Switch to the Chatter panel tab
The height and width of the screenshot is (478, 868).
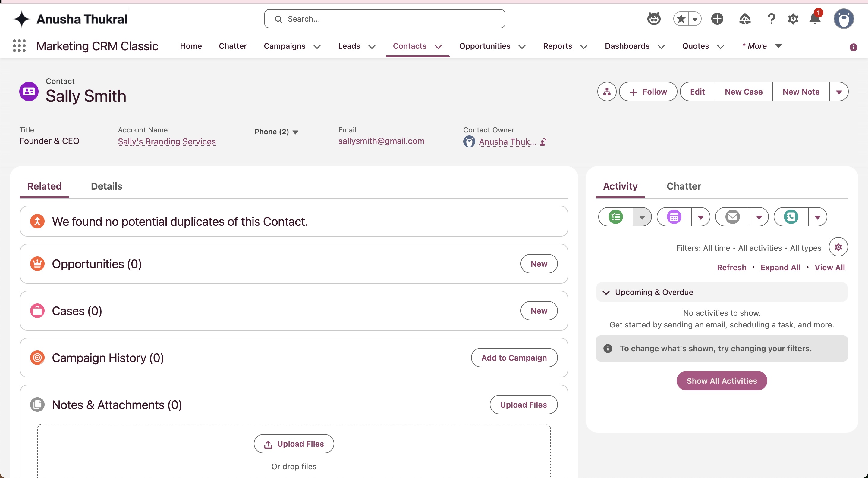(684, 186)
